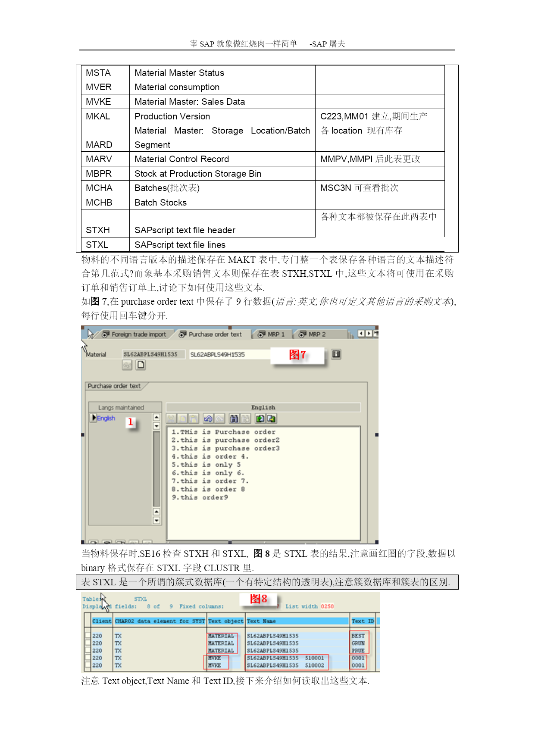This screenshot has height=756, width=535.
Task: Click line '6.this is only 6.'
Action: tap(208, 473)
